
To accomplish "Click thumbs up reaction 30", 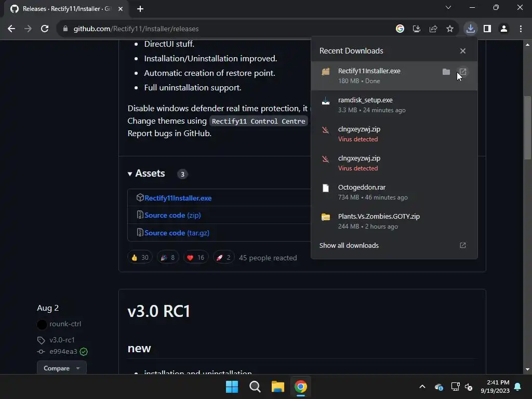I will click(x=140, y=258).
